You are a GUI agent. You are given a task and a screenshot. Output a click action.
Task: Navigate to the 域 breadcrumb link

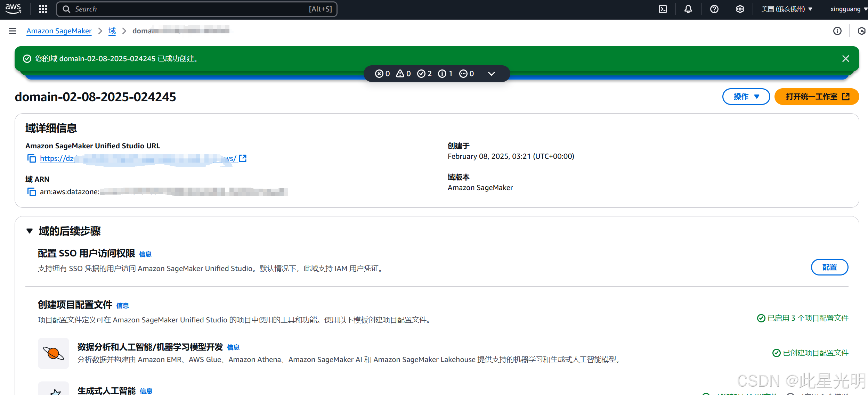click(112, 31)
